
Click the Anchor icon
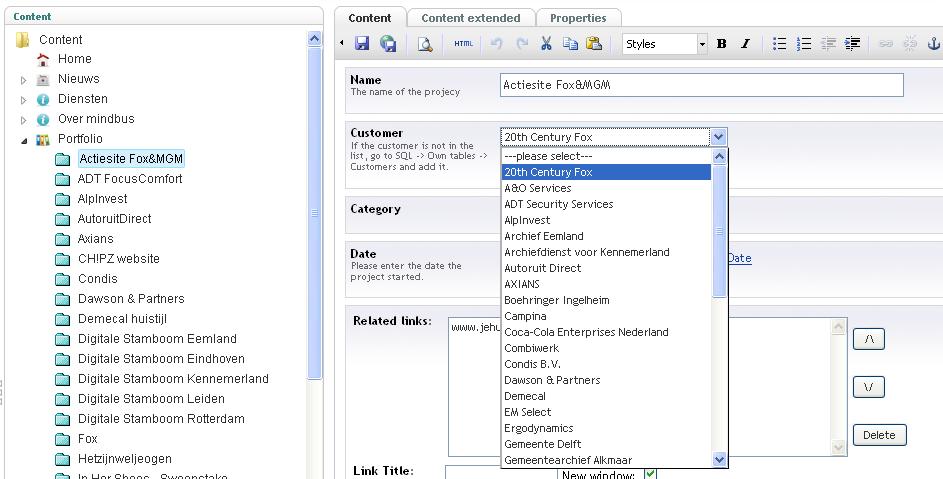click(934, 43)
